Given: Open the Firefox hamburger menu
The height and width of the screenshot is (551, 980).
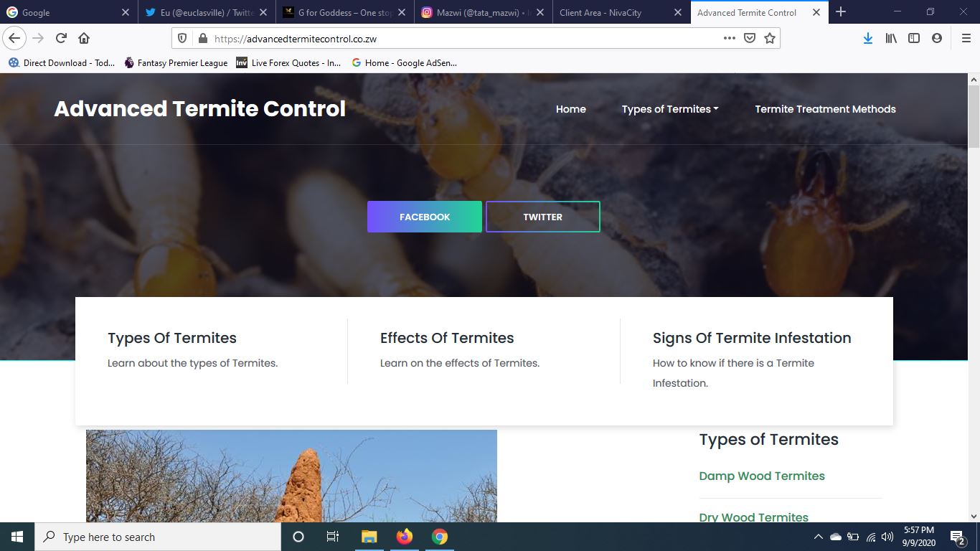Looking at the screenshot, I should coord(966,38).
